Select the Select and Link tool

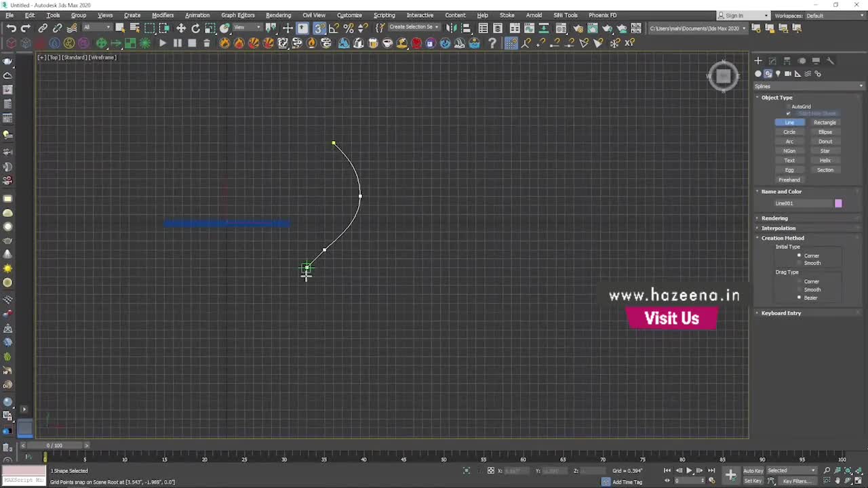[43, 28]
